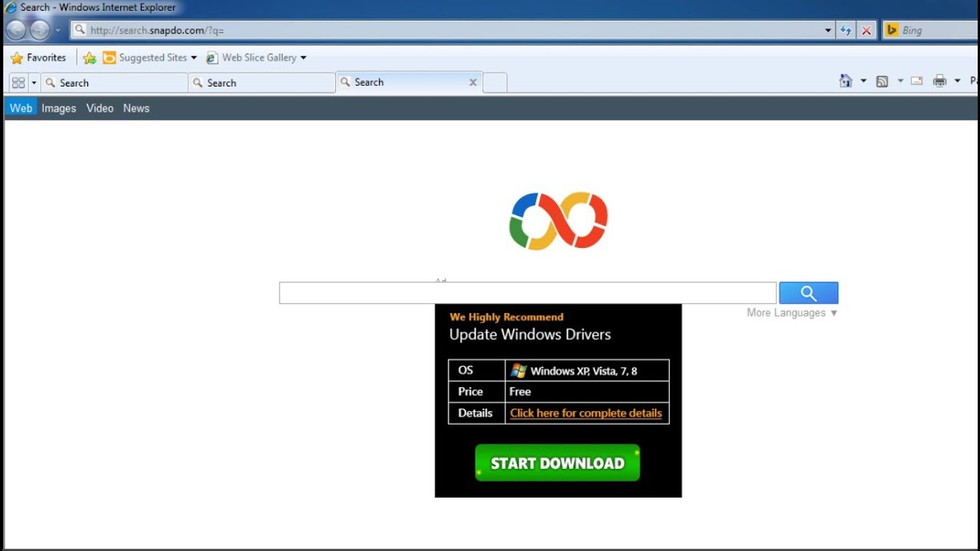Select the Images search category

(59, 108)
